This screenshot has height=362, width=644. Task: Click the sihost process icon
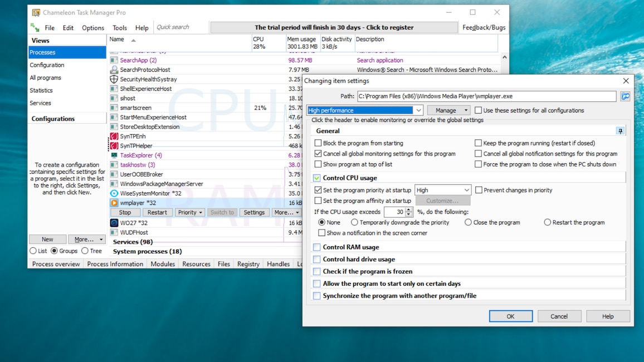(x=114, y=98)
